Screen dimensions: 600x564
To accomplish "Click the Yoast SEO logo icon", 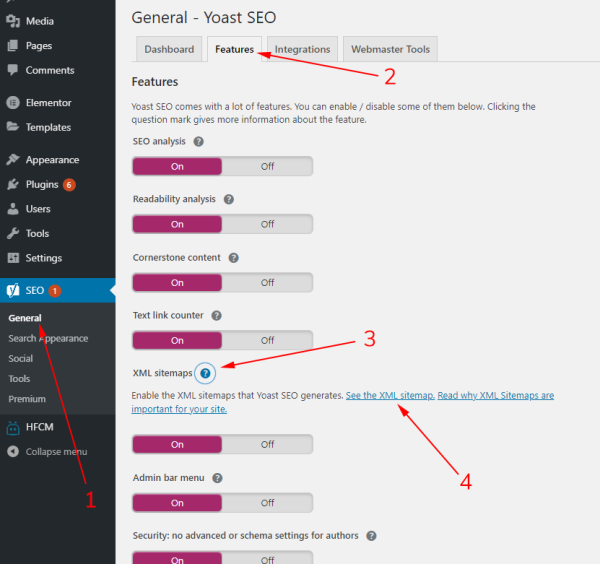I will click(13, 290).
